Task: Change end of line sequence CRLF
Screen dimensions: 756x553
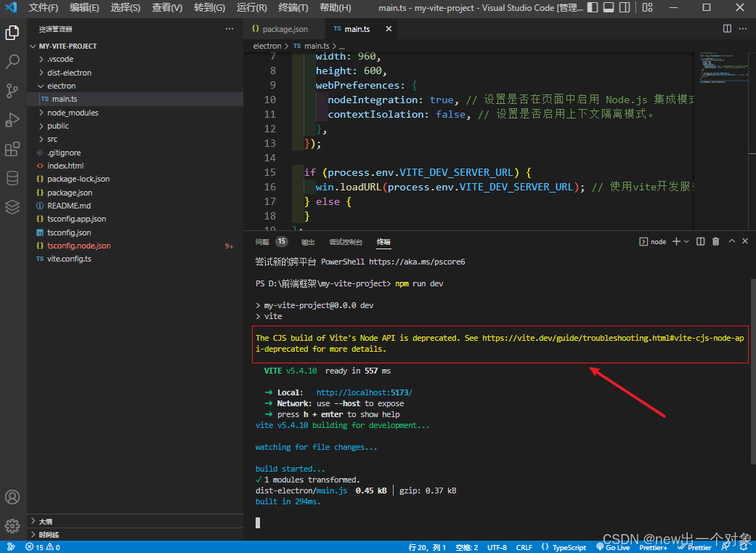Action: pyautogui.click(x=524, y=547)
